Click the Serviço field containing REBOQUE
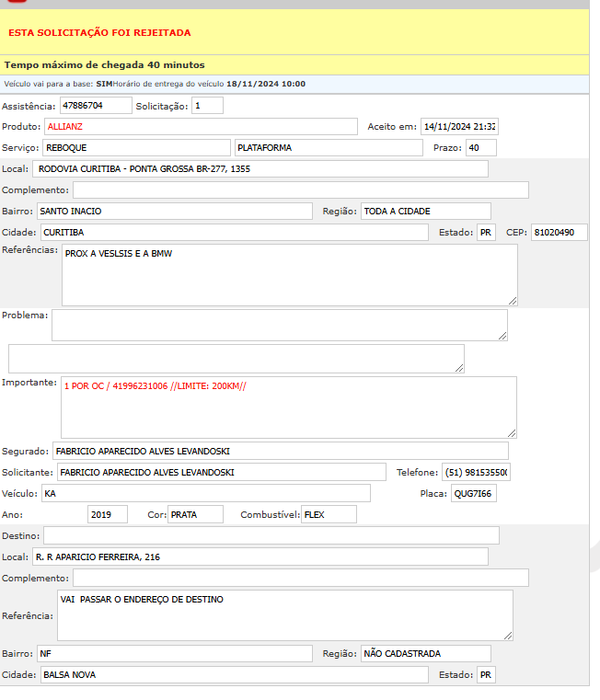The image size is (600, 700). 136,147
